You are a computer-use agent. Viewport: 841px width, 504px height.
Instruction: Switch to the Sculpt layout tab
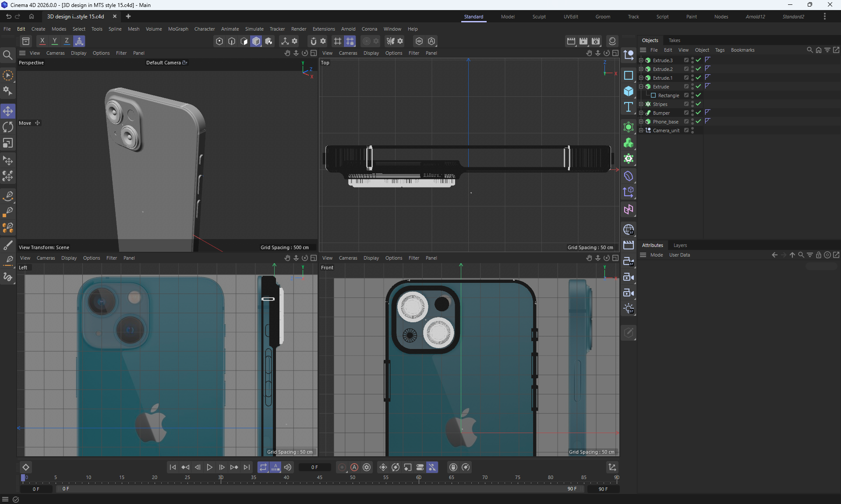(539, 17)
